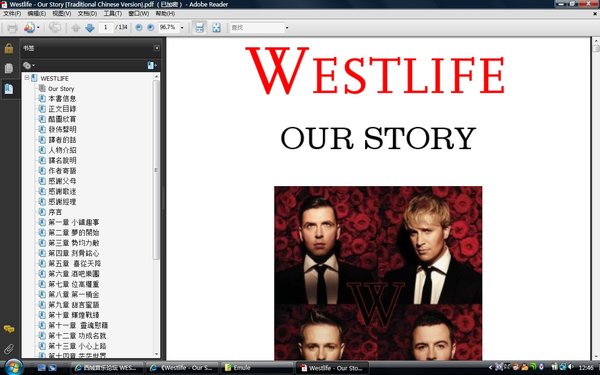The height and width of the screenshot is (375, 600).
Task: Open the Pages thumbnails panel icon
Action: point(9,68)
